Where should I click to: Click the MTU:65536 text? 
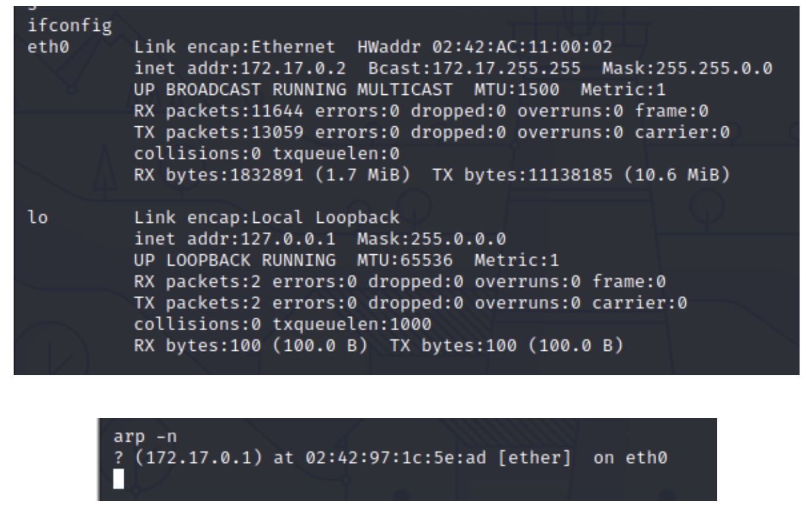(x=392, y=260)
